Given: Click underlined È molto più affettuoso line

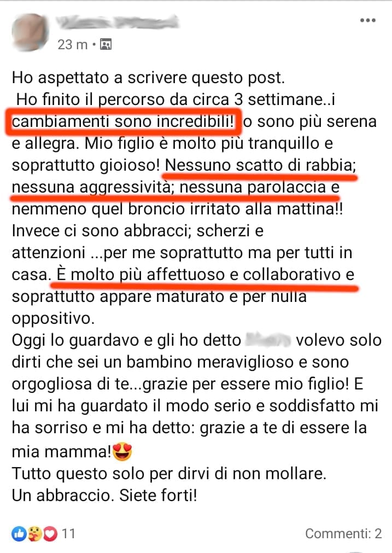Looking at the screenshot, I should [x=206, y=275].
